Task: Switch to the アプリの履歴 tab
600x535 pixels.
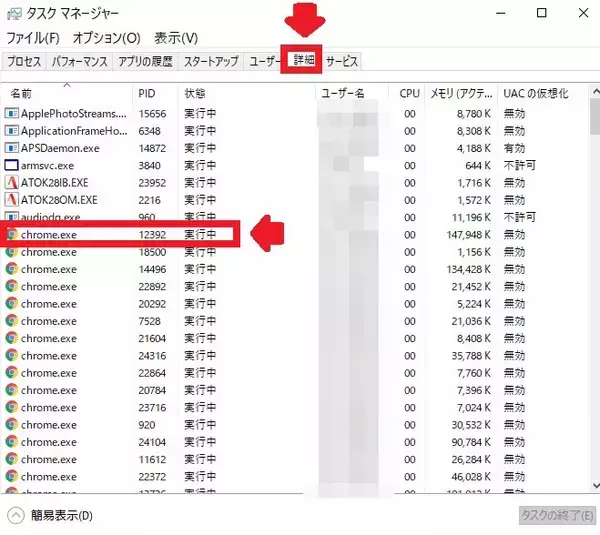Action: pos(145,61)
